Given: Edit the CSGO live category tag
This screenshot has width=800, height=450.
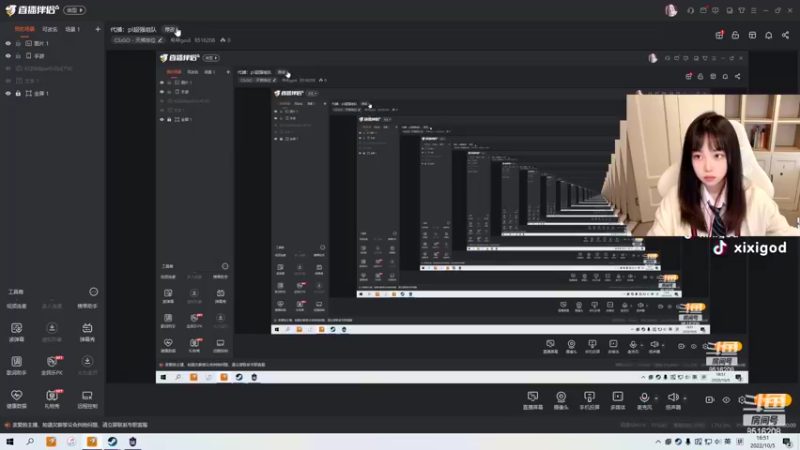Looking at the screenshot, I should click(138, 40).
